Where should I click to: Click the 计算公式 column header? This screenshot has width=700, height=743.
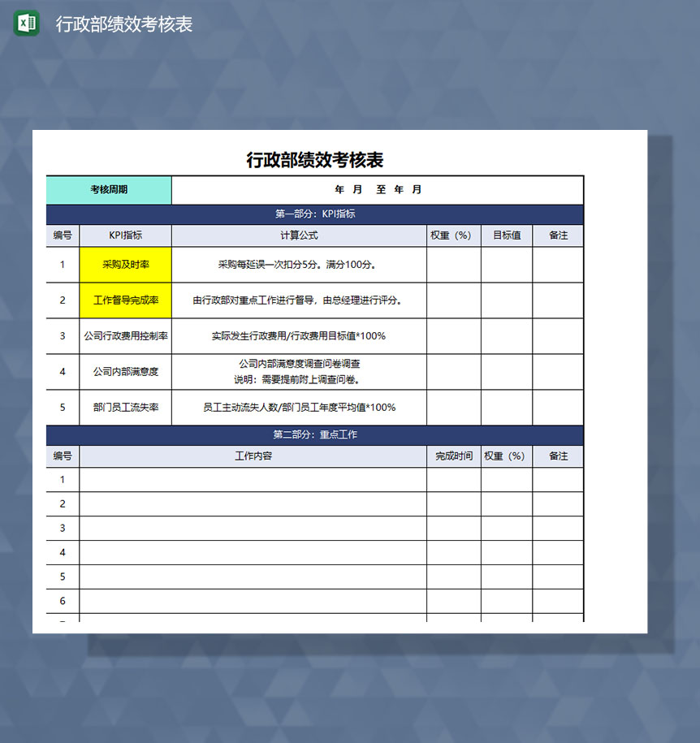point(298,235)
